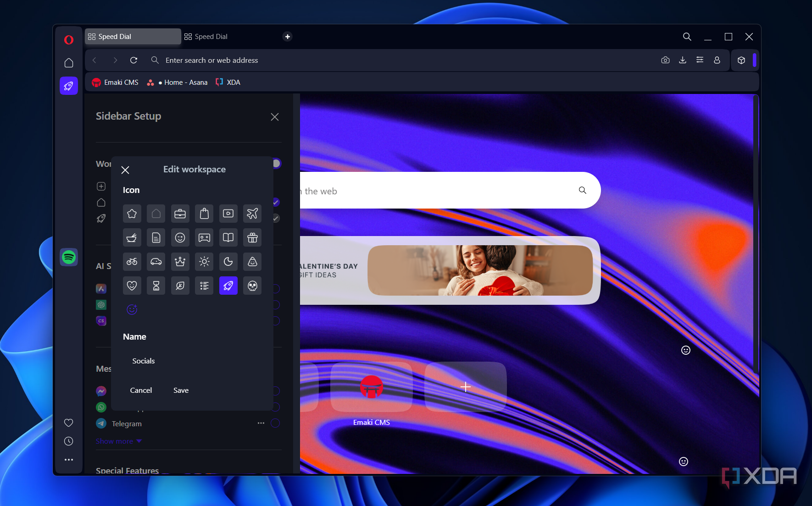
Task: Open Home - Asana bookmark
Action: (x=177, y=82)
